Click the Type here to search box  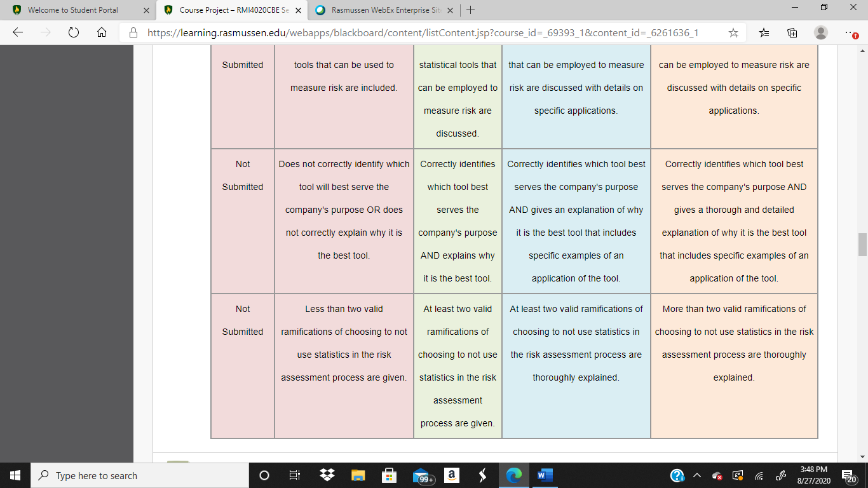pos(140,475)
